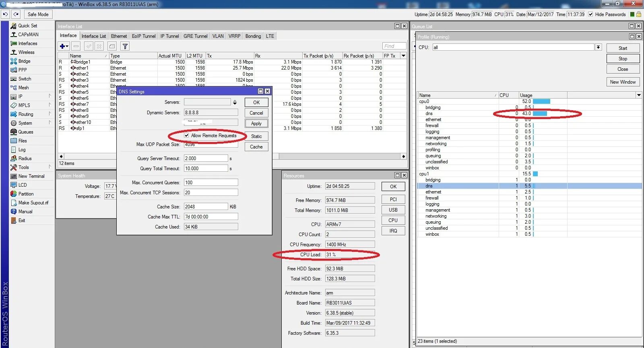Click the padlock icon in top bar
This screenshot has width=644, height=348.
(x=638, y=14)
